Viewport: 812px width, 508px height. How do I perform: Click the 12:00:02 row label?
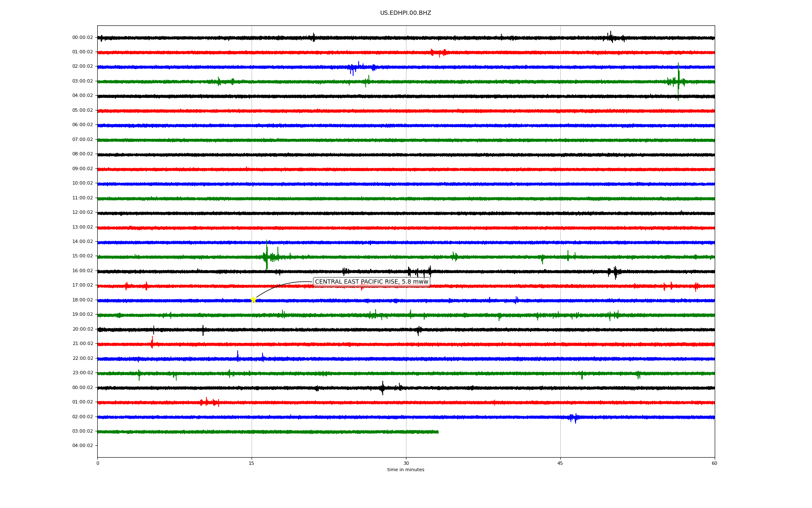[82, 213]
